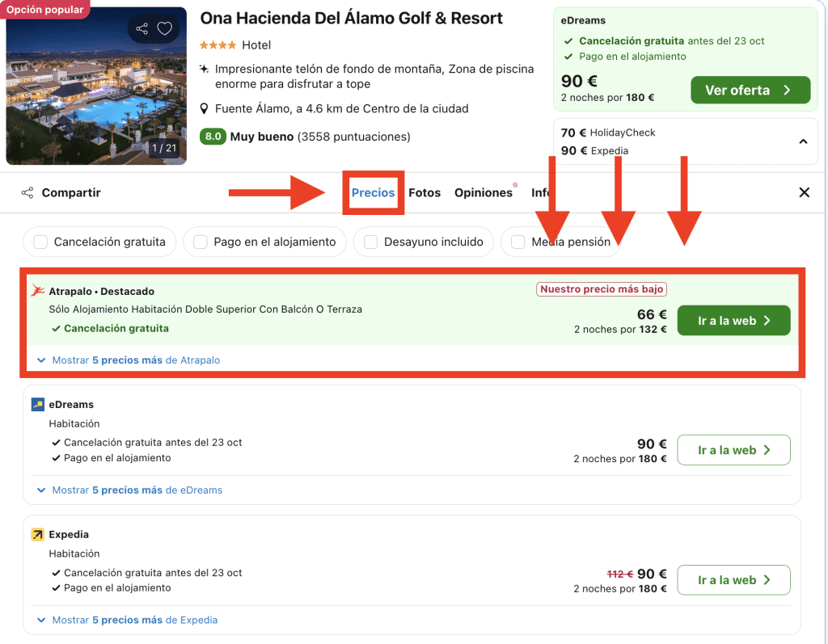Check the Pago en el alojamiento filter
The width and height of the screenshot is (828, 644).
coord(200,242)
